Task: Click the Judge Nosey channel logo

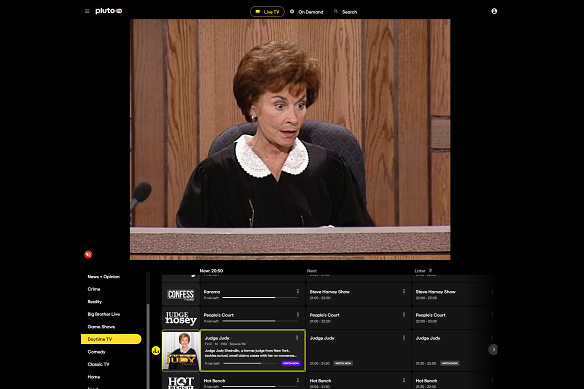Action: pyautogui.click(x=181, y=318)
